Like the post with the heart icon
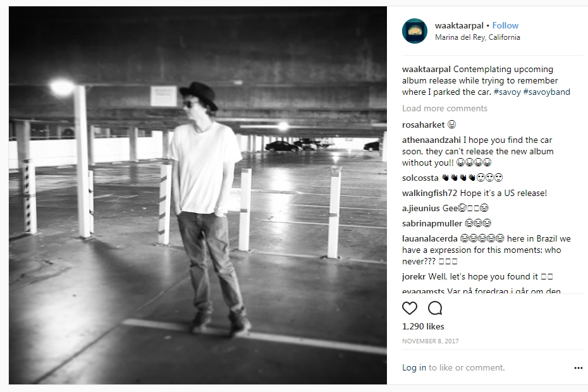The image size is (588, 392). [x=410, y=308]
